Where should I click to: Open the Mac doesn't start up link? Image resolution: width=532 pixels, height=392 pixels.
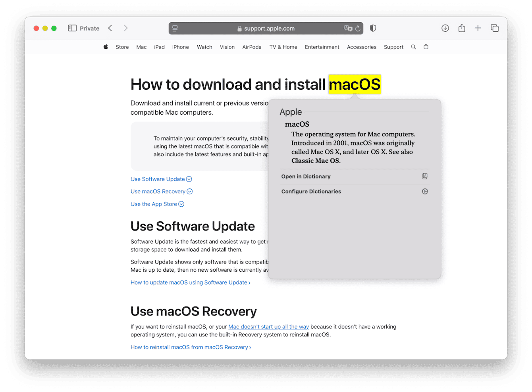coord(268,327)
